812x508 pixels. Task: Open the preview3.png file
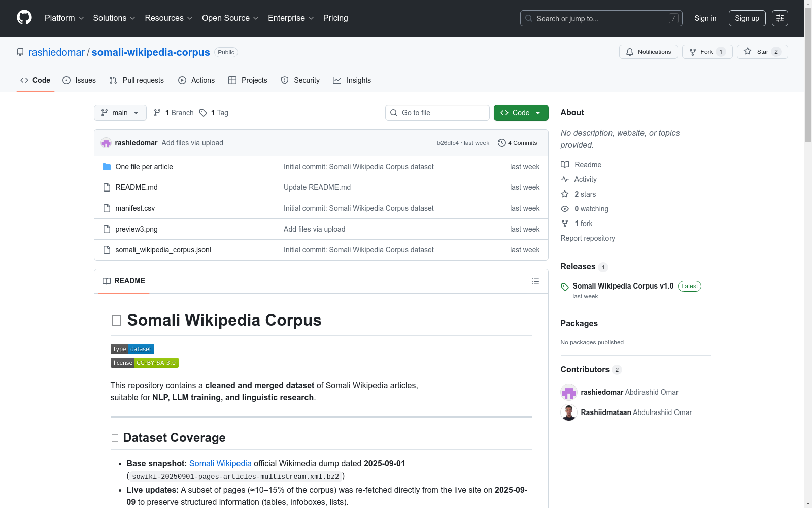coord(137,229)
